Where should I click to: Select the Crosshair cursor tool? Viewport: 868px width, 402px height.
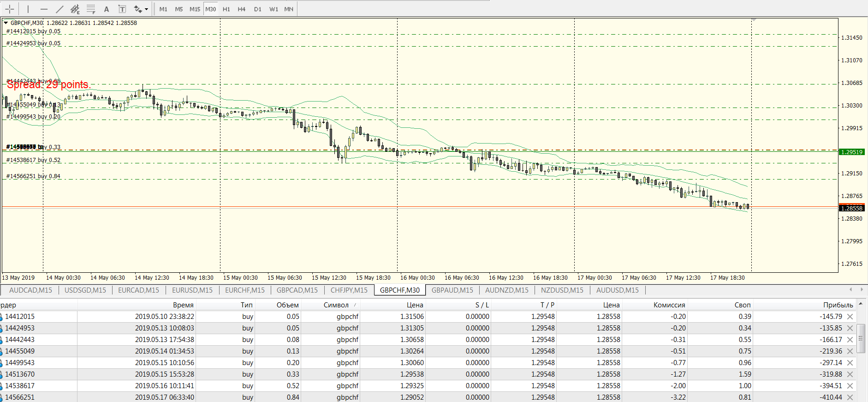pos(10,9)
